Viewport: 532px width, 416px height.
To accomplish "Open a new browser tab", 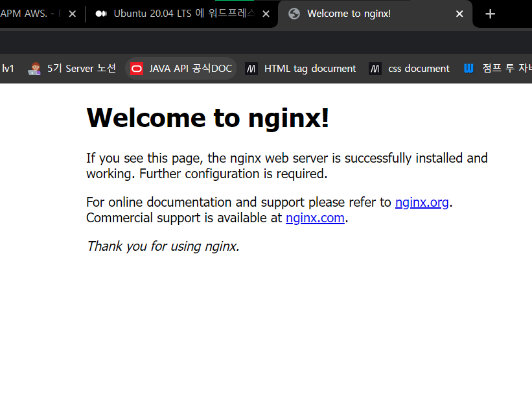I will [490, 14].
